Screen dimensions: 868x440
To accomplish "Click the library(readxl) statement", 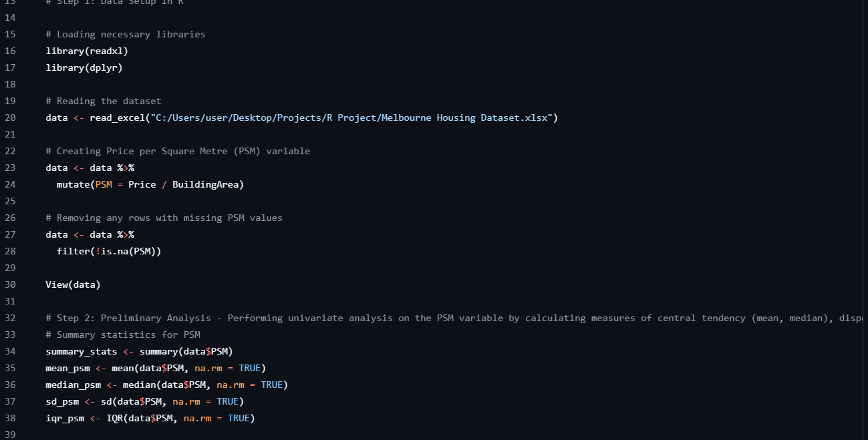I will coord(86,51).
